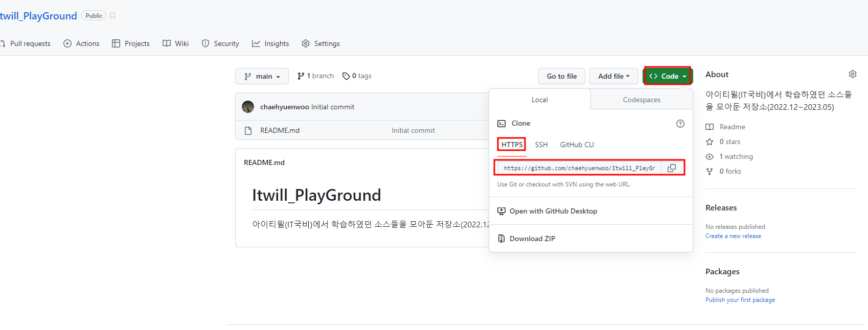Click the fork icon next to 0 forks
This screenshot has height=330, width=868.
pyautogui.click(x=710, y=172)
